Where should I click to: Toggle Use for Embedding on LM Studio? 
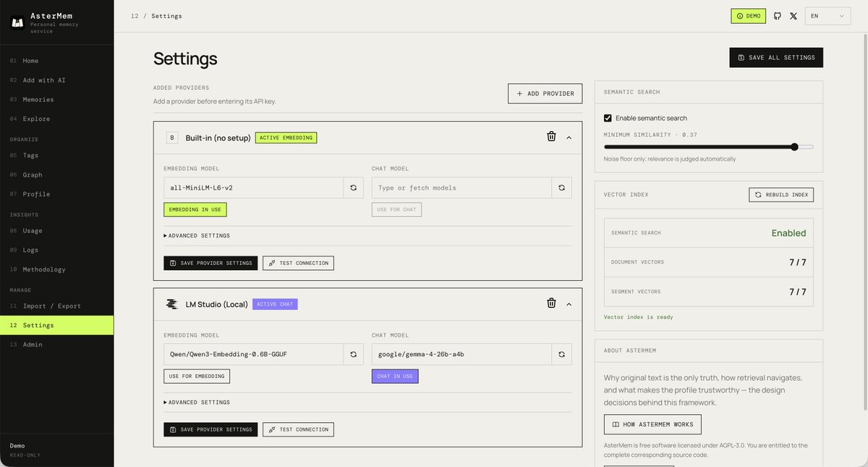(x=197, y=376)
